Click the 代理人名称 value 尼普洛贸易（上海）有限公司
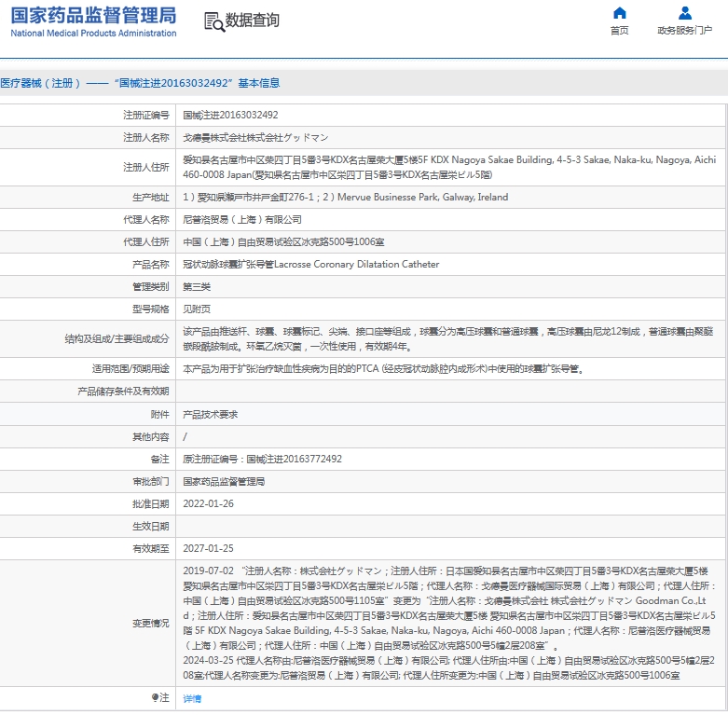728x715 pixels. pyautogui.click(x=242, y=220)
